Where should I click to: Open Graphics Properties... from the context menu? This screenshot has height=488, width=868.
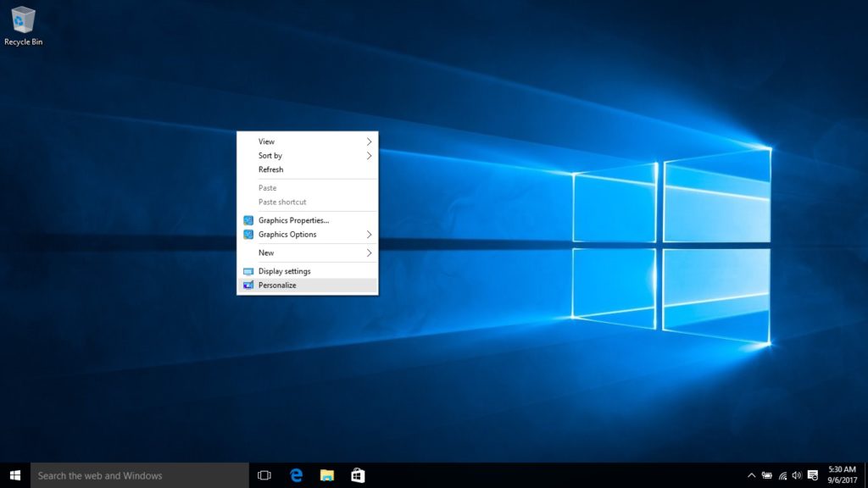tap(307, 220)
